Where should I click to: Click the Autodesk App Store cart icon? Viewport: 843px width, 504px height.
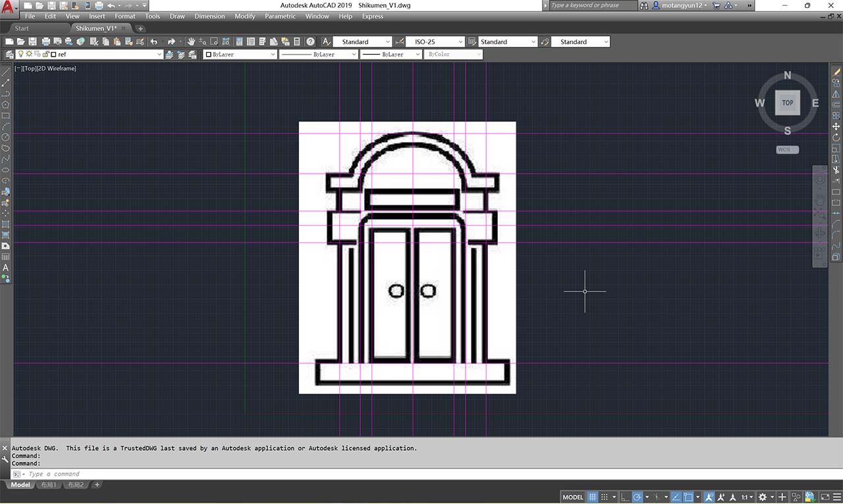(x=717, y=5)
